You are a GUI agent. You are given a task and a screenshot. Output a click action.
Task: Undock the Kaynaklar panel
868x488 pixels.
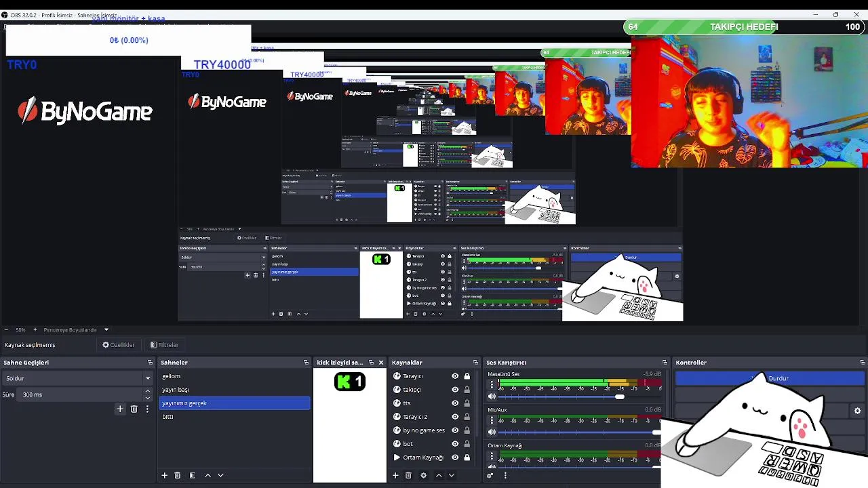point(475,363)
